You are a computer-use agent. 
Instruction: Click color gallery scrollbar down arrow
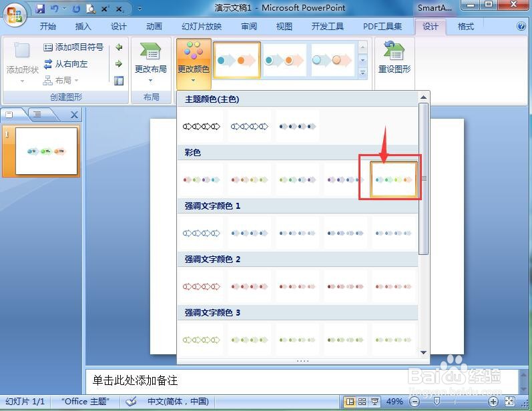423,353
